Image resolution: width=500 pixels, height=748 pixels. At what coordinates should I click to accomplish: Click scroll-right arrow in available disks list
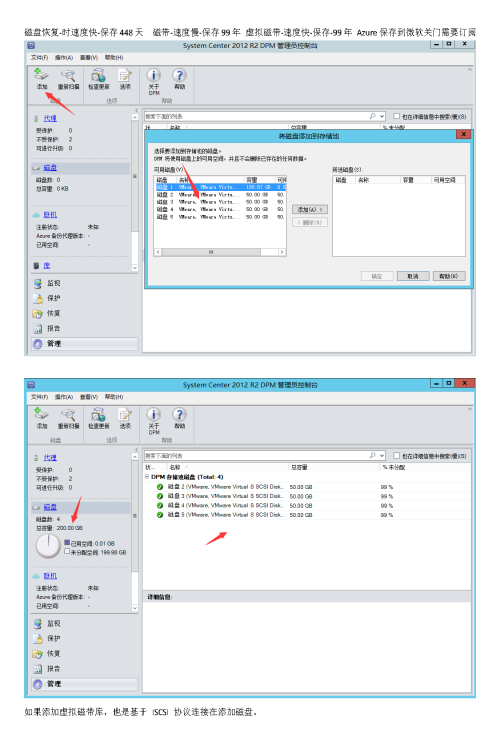pyautogui.click(x=282, y=252)
